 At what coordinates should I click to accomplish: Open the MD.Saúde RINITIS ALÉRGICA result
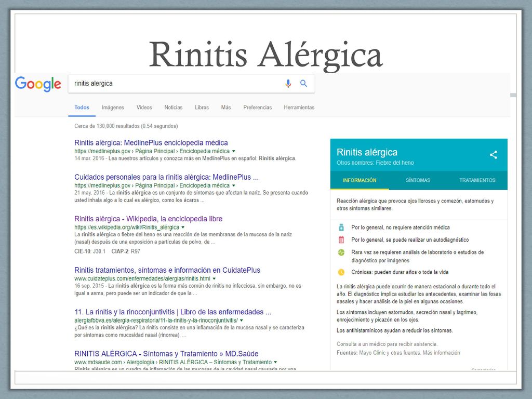pos(166,354)
